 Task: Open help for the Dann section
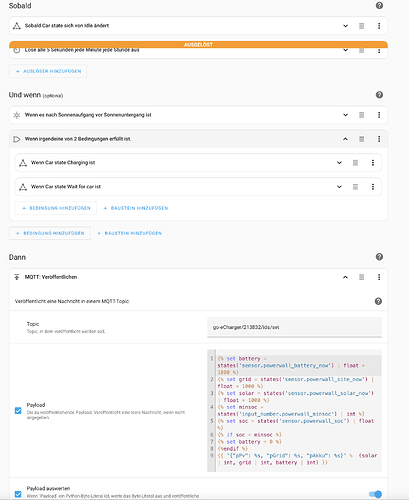[379, 257]
